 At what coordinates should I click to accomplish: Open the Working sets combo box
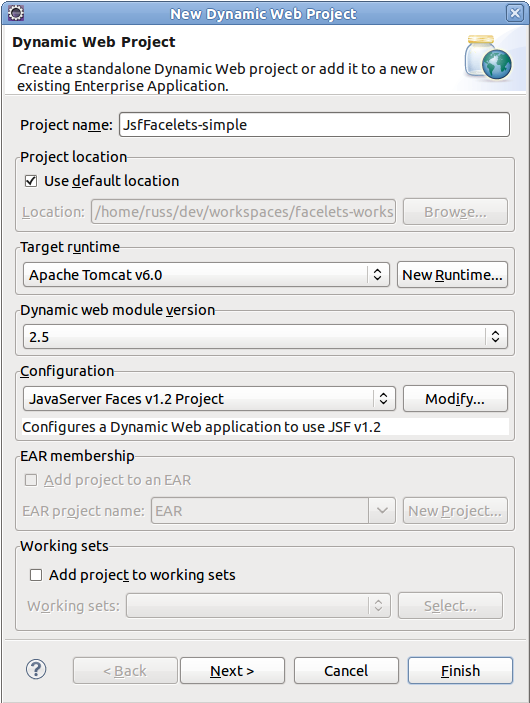pyautogui.click(x=258, y=606)
